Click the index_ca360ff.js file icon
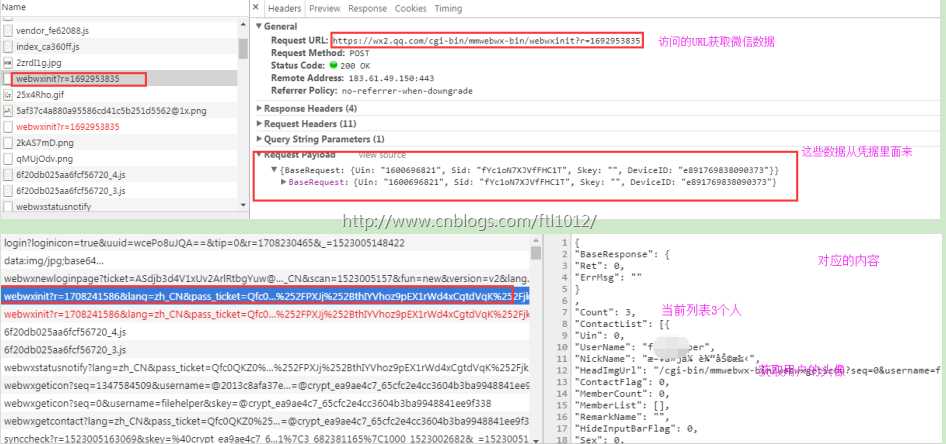The image size is (946, 444). click(x=8, y=46)
